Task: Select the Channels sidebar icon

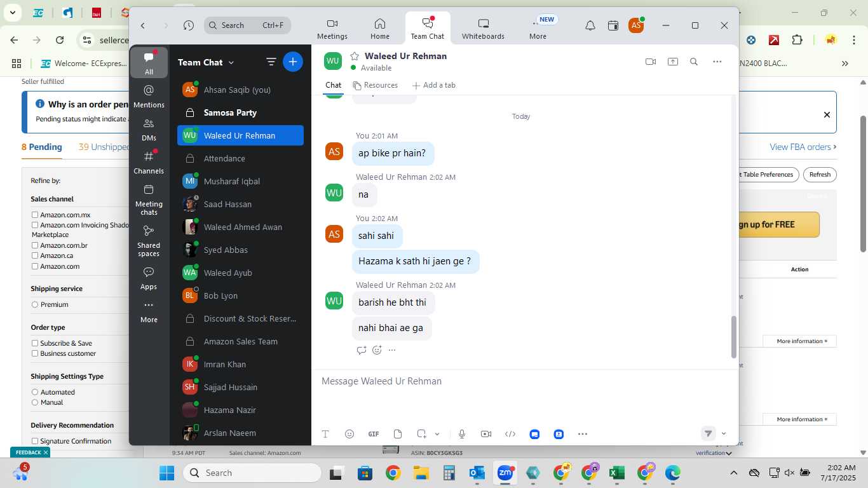Action: [x=149, y=162]
